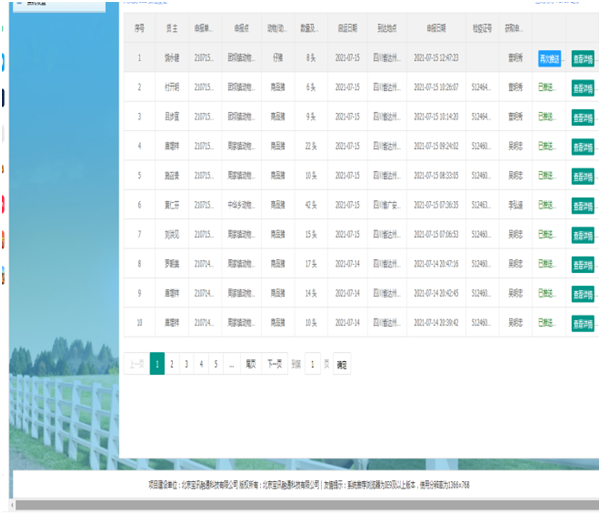Click 查看详情 in row 10

pos(583,324)
